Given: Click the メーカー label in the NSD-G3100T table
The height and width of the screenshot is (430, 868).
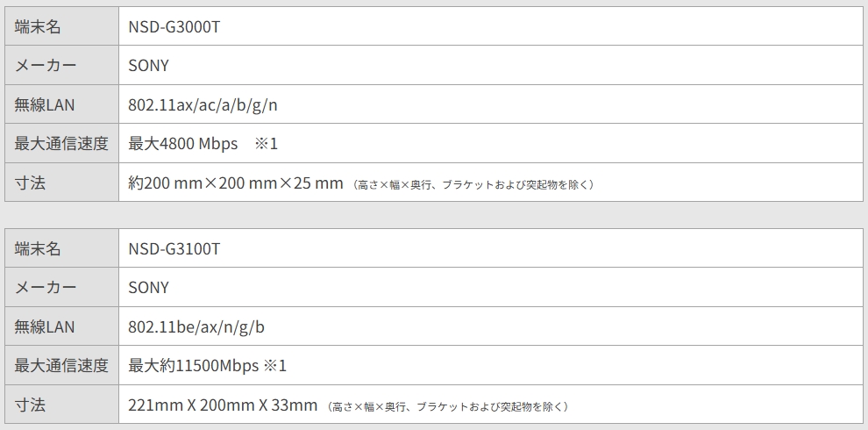Looking at the screenshot, I should click(x=46, y=288).
